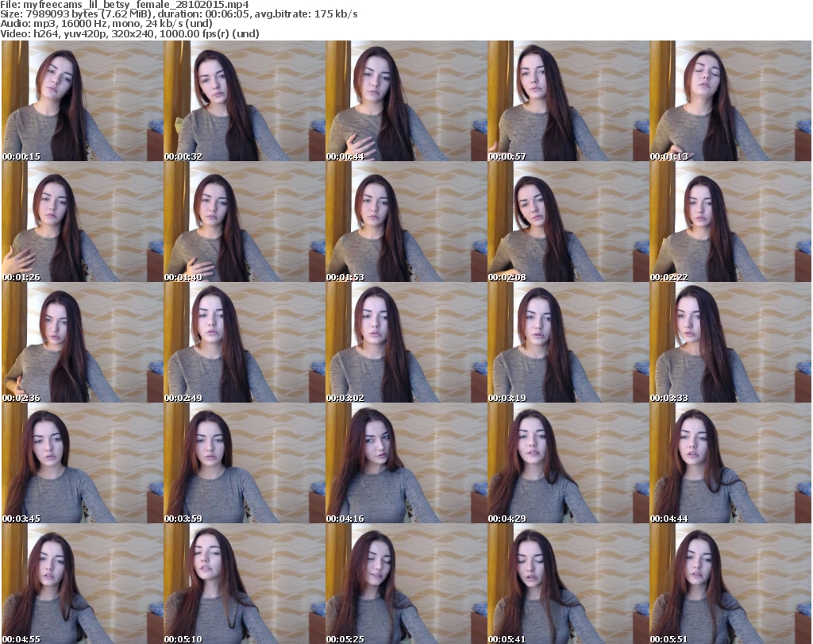Click the 'Audio: mp3, 16000 Hz' line

(106, 24)
